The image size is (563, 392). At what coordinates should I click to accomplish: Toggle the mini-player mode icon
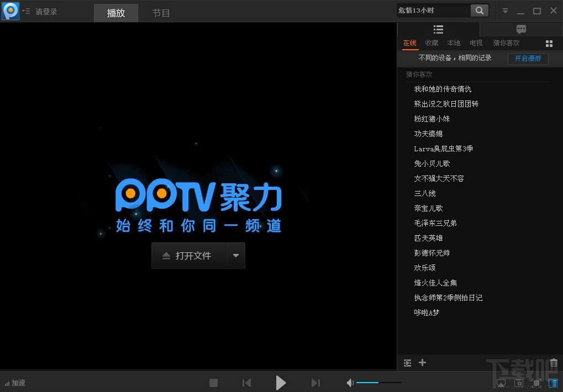(x=518, y=382)
